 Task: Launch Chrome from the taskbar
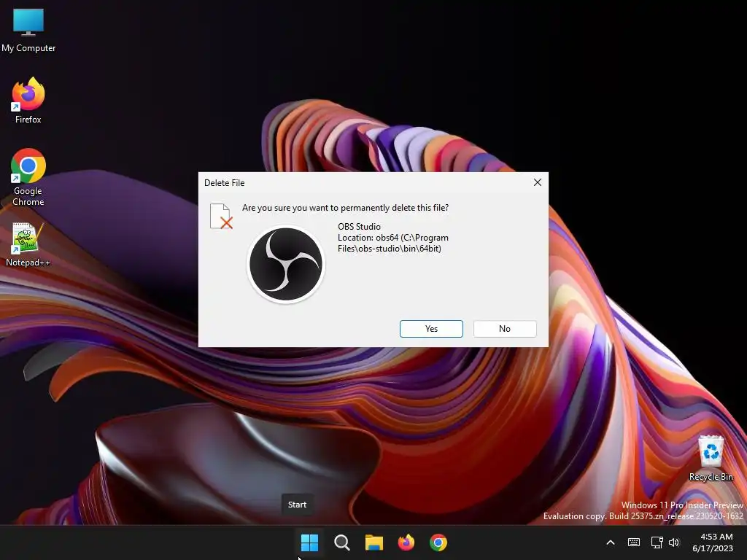[438, 542]
